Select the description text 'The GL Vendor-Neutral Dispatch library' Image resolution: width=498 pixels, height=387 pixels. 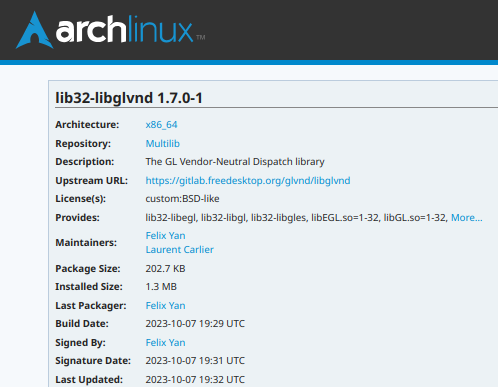[235, 162]
